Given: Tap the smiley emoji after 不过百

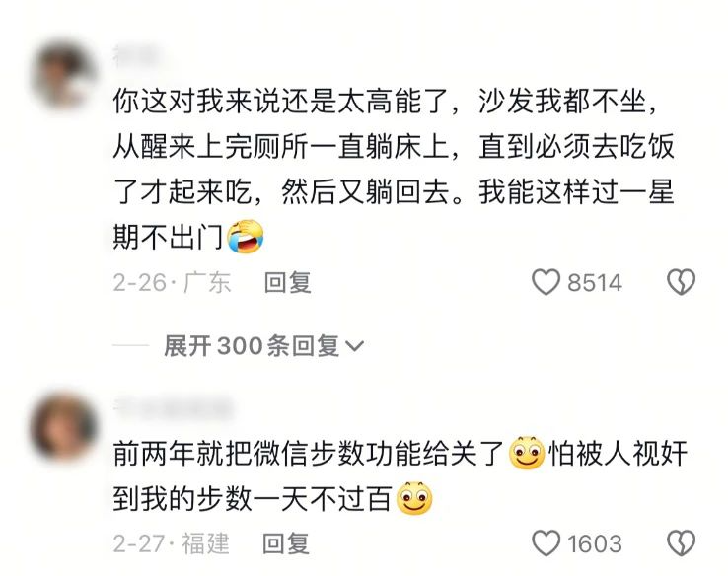Looking at the screenshot, I should pos(414,498).
